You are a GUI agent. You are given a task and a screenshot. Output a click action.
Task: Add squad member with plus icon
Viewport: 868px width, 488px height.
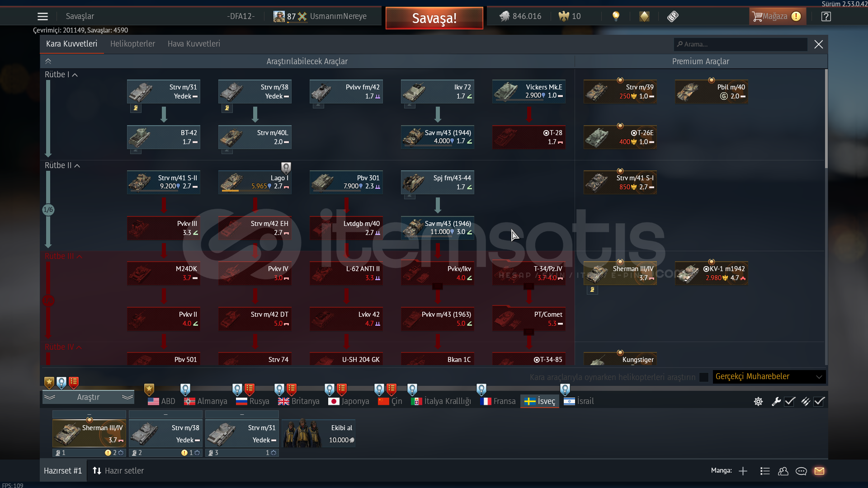pyautogui.click(x=743, y=471)
